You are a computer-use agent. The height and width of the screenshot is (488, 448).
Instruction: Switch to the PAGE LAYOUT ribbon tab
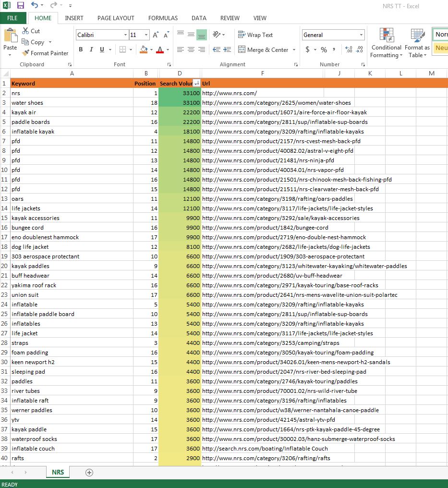point(116,18)
